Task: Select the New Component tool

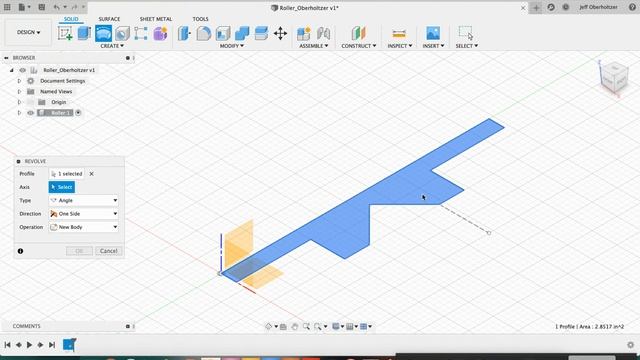Action: pyautogui.click(x=303, y=33)
